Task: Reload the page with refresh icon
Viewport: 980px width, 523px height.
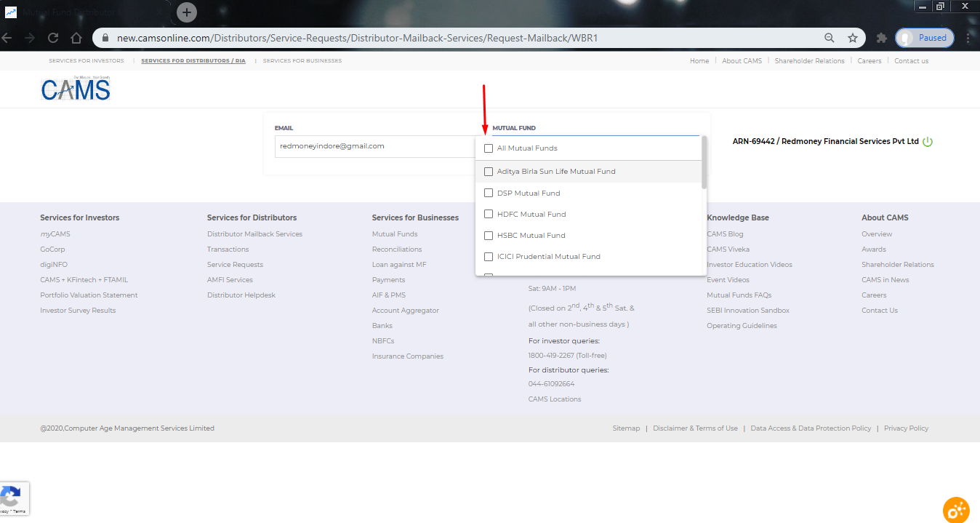Action: [52, 38]
